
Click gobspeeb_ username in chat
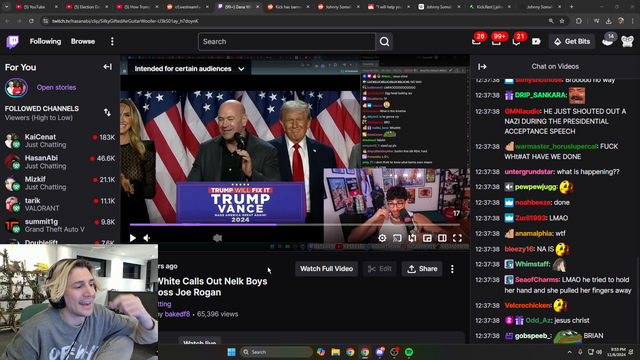point(534,336)
